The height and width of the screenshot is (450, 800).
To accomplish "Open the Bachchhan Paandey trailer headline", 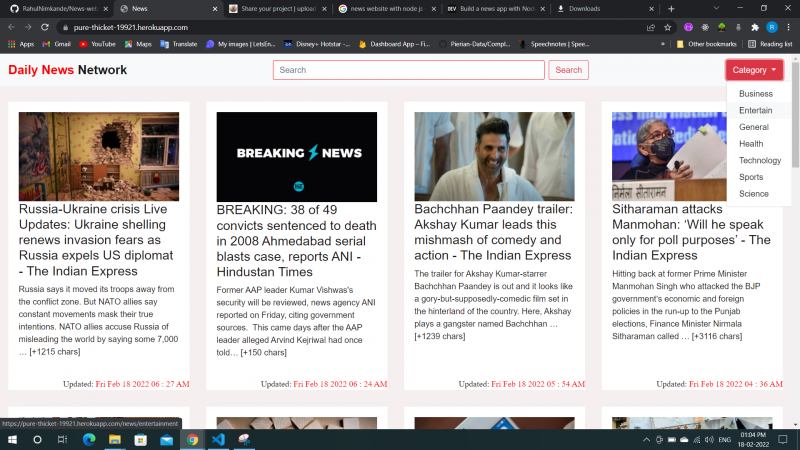I will pyautogui.click(x=493, y=232).
